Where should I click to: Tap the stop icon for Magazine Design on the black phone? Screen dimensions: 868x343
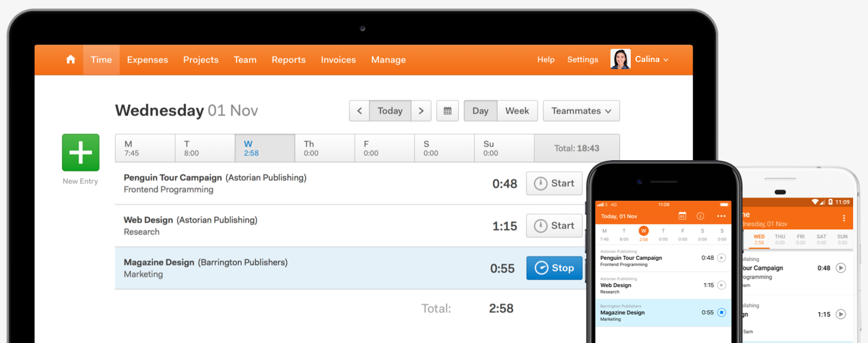(x=721, y=313)
